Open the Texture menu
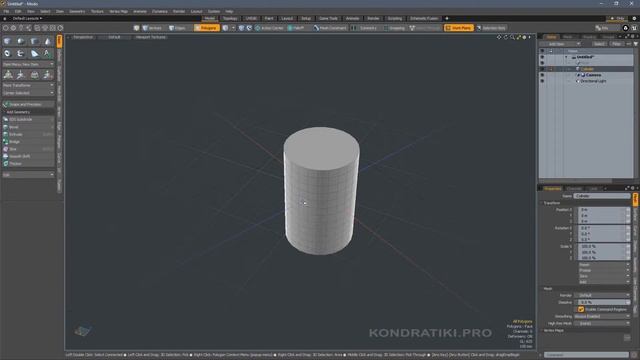 [97, 11]
